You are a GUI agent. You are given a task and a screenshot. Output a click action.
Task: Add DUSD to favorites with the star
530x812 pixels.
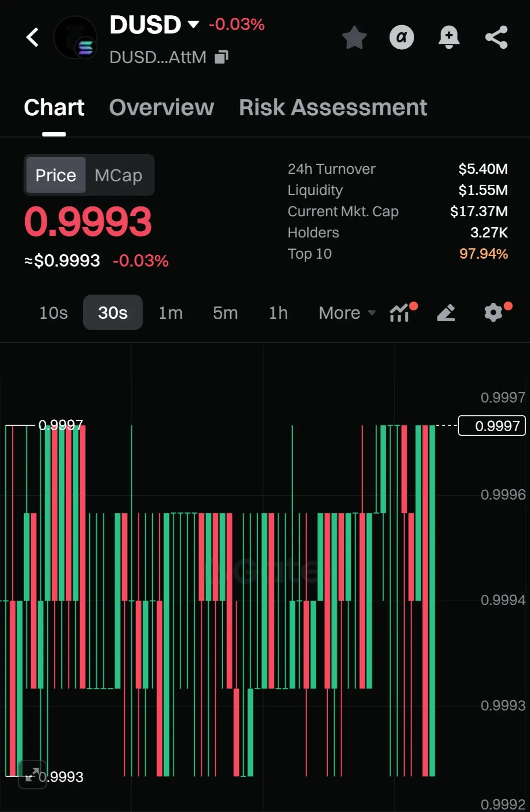[x=354, y=37]
